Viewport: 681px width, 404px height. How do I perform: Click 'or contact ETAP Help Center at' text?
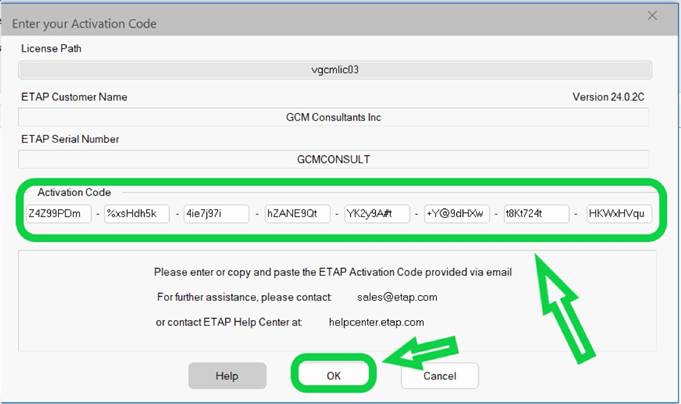click(228, 322)
